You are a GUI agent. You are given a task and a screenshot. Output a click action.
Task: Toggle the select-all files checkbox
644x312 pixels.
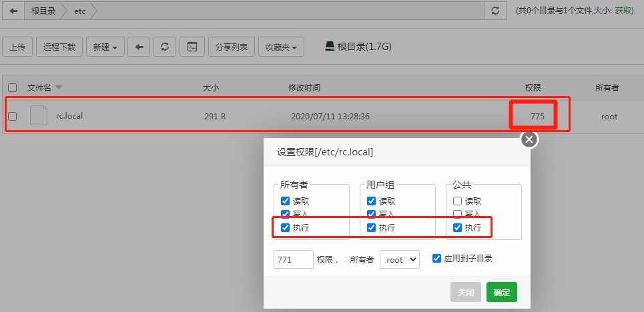12,88
